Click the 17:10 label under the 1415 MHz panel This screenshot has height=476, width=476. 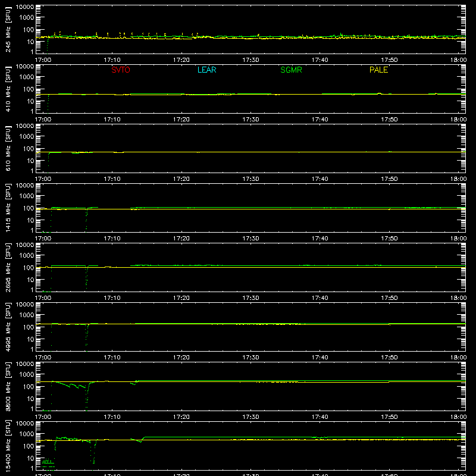(112, 239)
